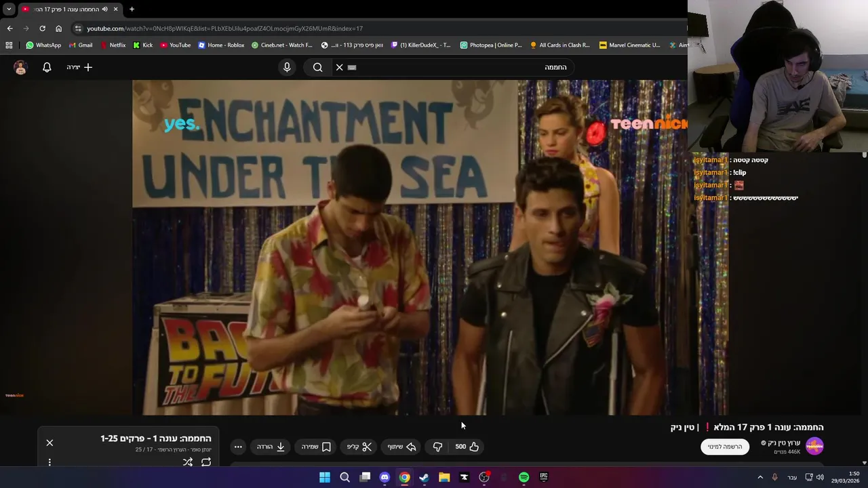
Task: Reload the YouTube page
Action: tap(42, 28)
